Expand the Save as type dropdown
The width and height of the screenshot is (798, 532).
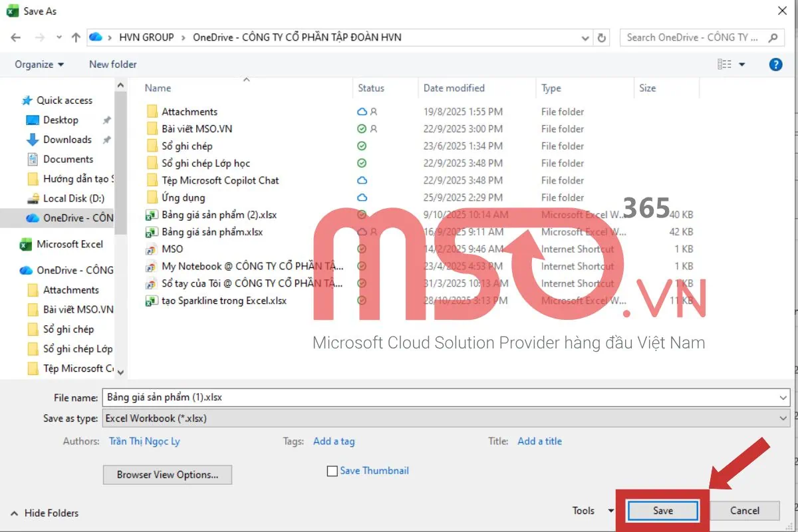click(x=783, y=418)
